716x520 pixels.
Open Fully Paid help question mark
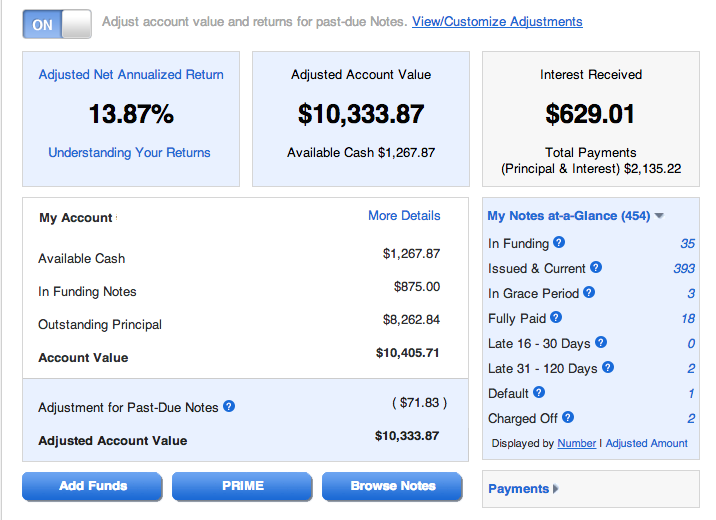click(x=556, y=317)
